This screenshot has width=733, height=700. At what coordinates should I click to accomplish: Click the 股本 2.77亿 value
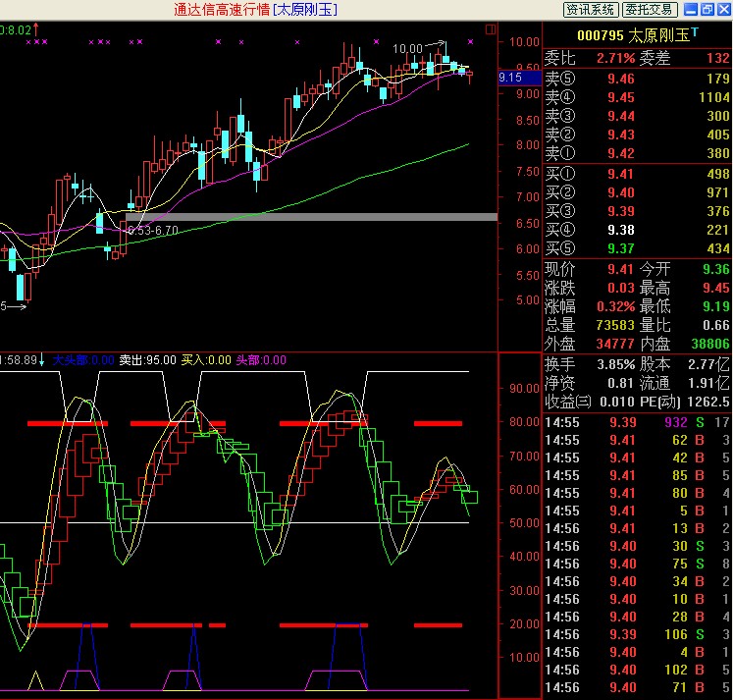(708, 365)
